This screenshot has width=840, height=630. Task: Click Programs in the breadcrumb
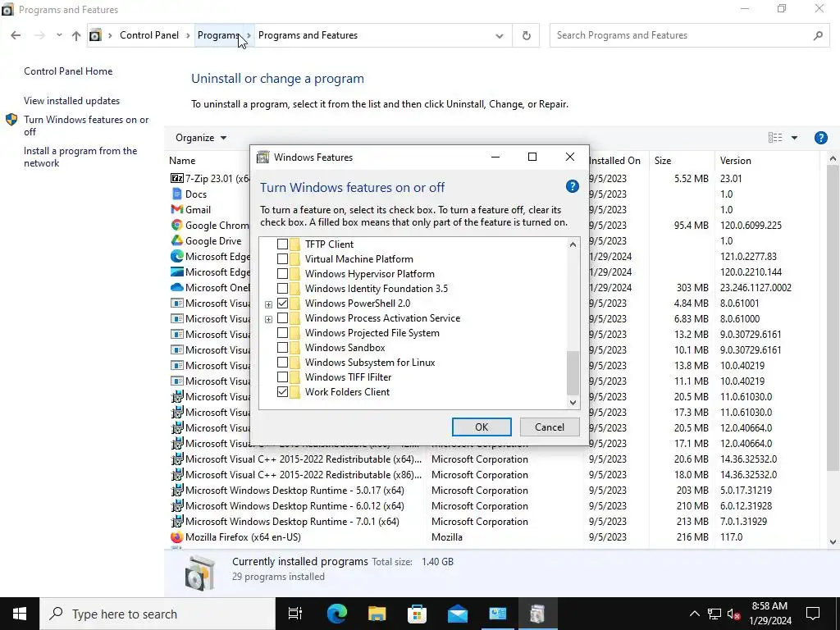click(x=218, y=35)
